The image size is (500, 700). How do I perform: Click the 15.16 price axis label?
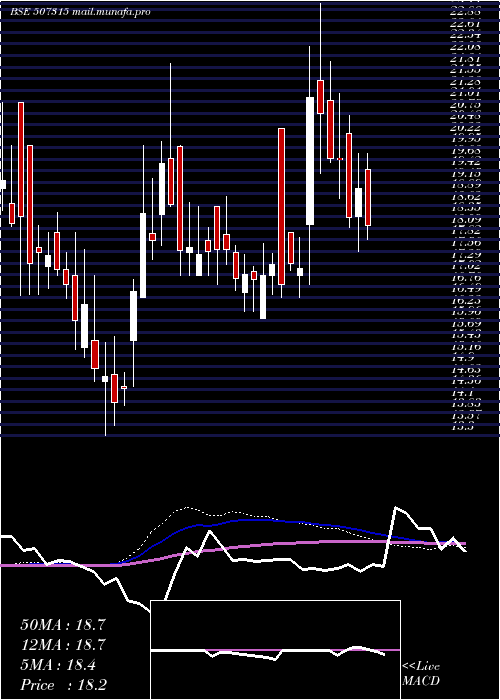coord(466,346)
